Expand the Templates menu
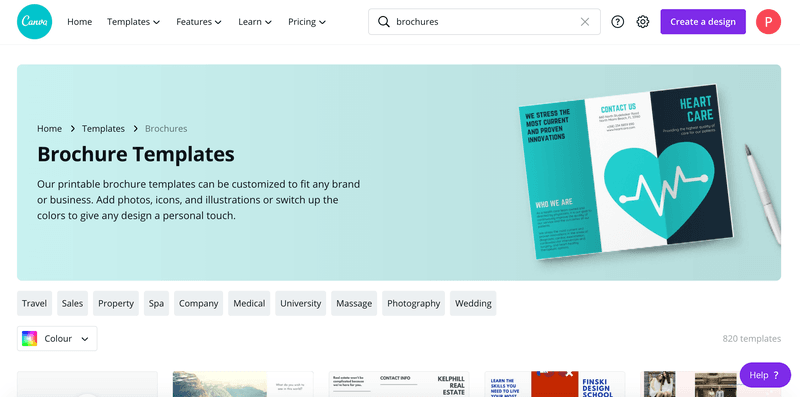Screen dimensions: 800x397 134,21
